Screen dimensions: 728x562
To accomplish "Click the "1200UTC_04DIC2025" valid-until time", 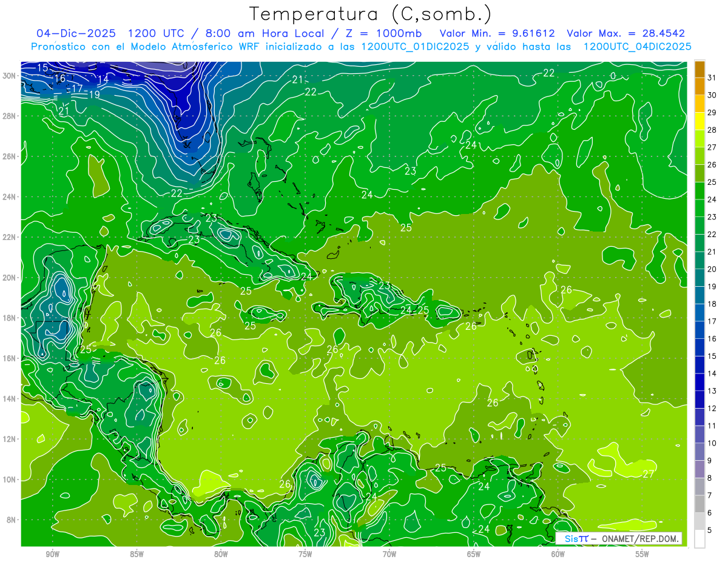I will click(x=637, y=47).
